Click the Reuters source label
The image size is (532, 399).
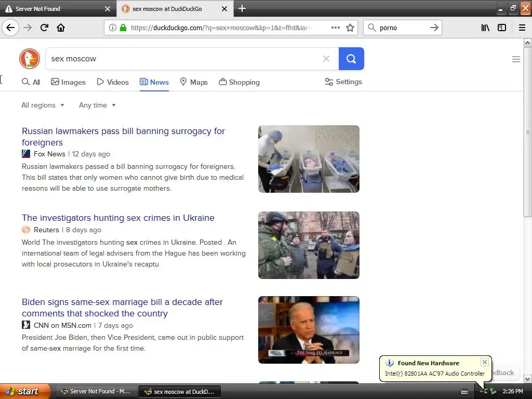tap(46, 230)
